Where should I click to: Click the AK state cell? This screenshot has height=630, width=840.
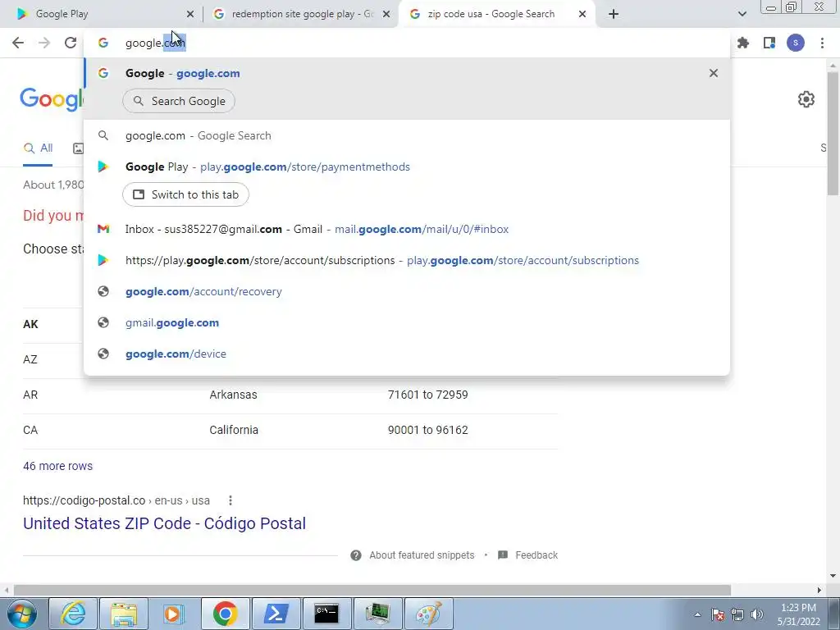pos(30,324)
